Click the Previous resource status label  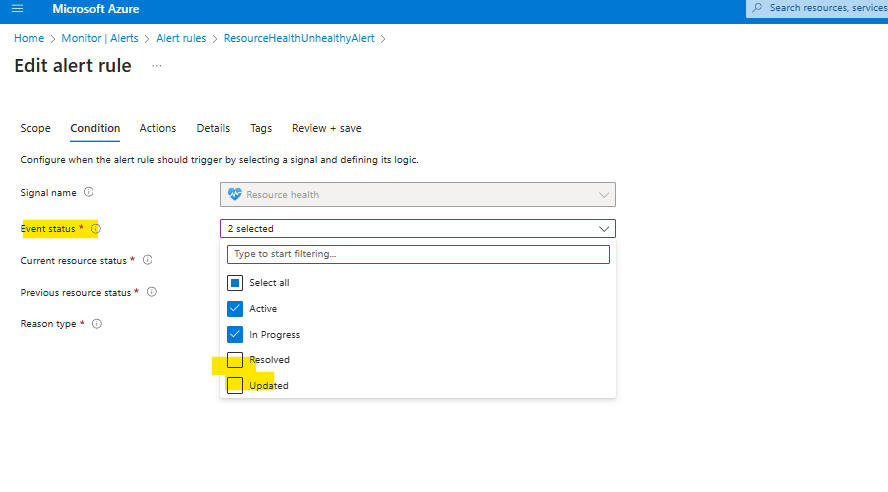76,293
